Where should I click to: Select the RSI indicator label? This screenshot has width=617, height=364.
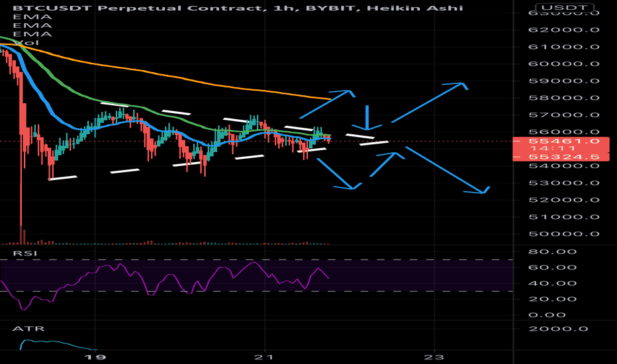(x=25, y=253)
